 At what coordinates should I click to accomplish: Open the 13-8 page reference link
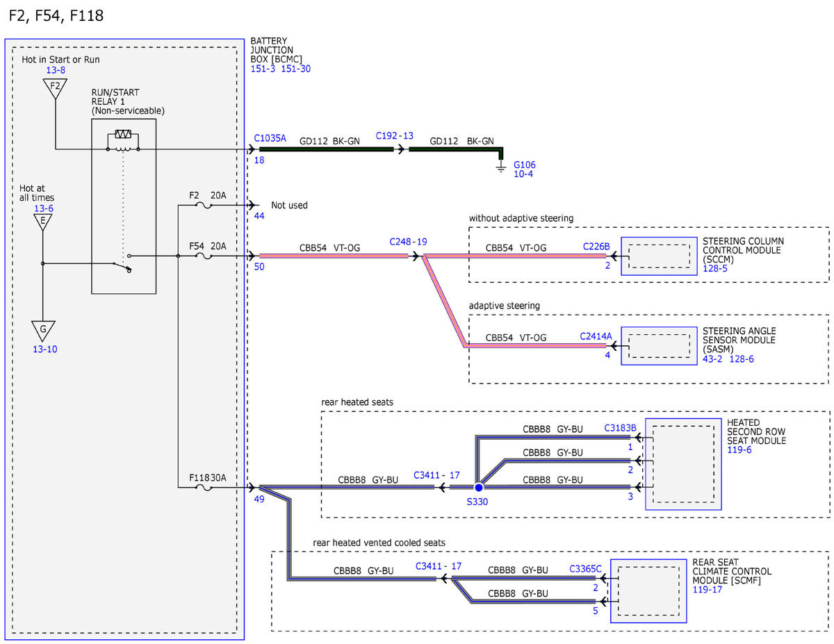coord(55,71)
